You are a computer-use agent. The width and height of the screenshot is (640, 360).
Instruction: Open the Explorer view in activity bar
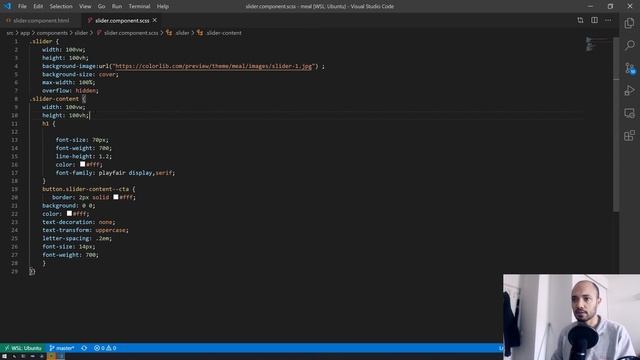point(629,23)
